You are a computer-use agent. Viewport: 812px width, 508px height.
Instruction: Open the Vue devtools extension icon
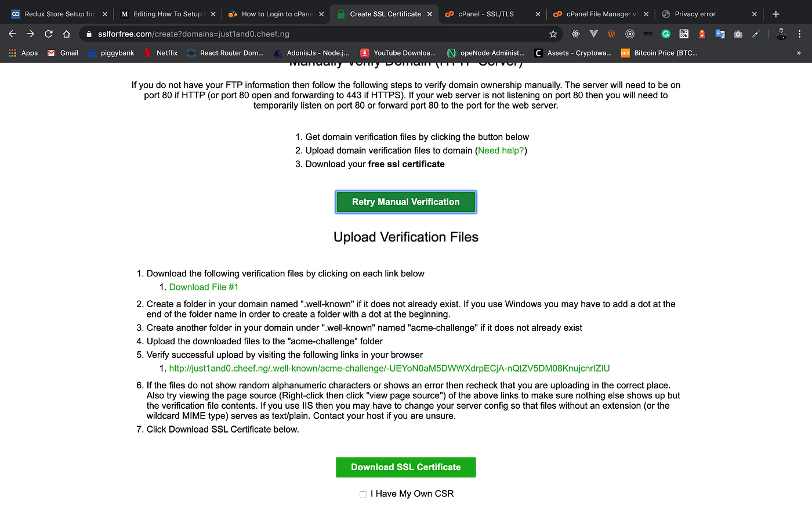pos(593,34)
